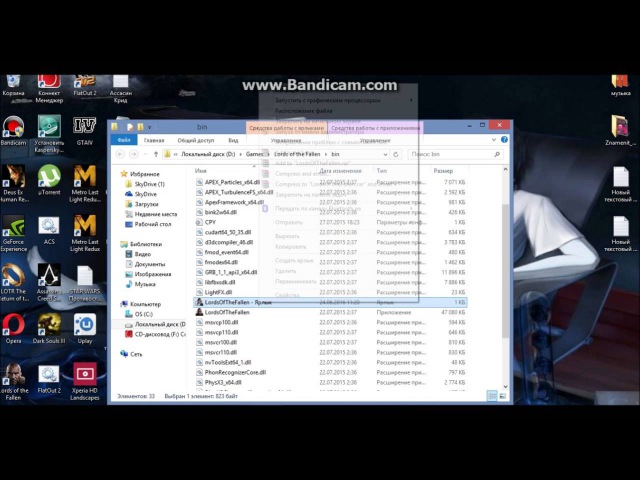Open the Kaspersky installer desktop icon
This screenshot has width=640, height=480.
point(49,133)
